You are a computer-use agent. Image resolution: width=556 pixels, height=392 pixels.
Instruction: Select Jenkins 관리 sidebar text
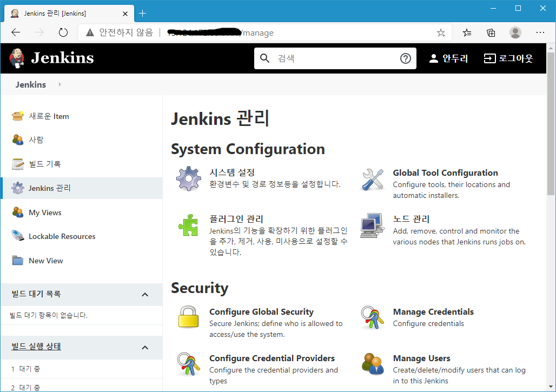click(49, 188)
